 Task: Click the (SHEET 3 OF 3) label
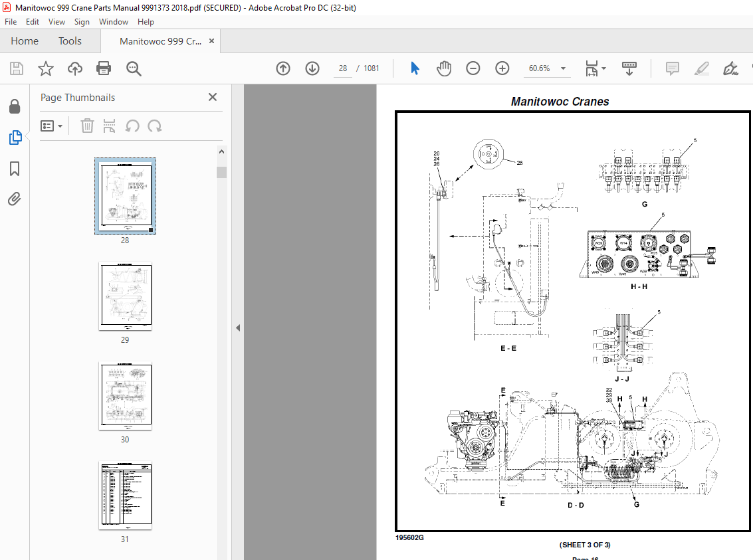coord(585,545)
